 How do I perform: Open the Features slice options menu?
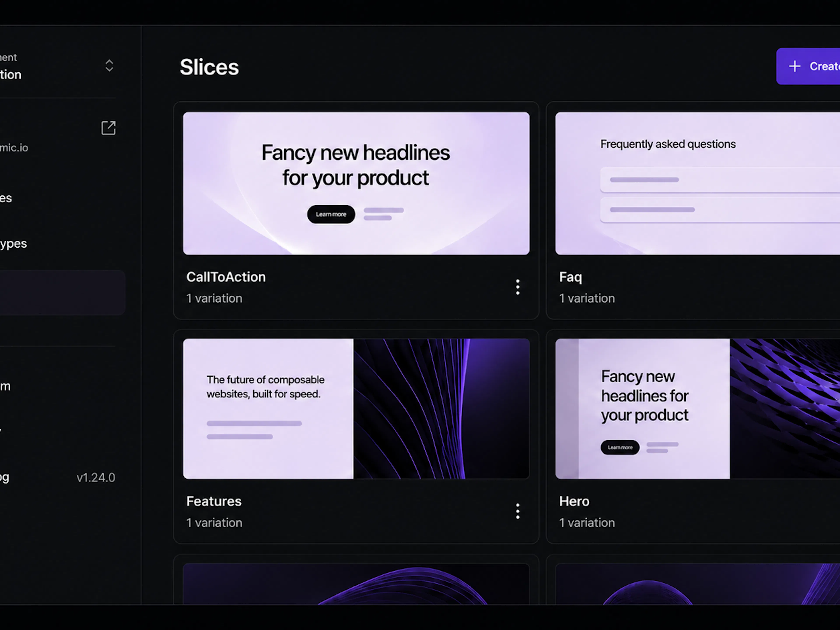click(518, 511)
